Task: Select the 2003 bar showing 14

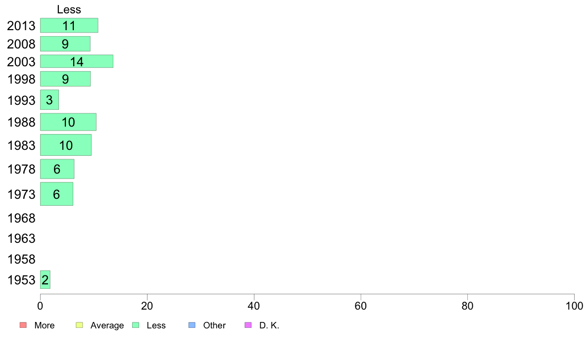Action: tap(77, 61)
